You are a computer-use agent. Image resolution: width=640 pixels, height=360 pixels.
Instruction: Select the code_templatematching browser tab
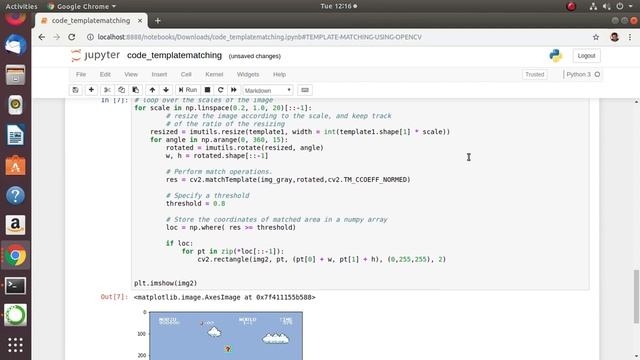[91, 20]
